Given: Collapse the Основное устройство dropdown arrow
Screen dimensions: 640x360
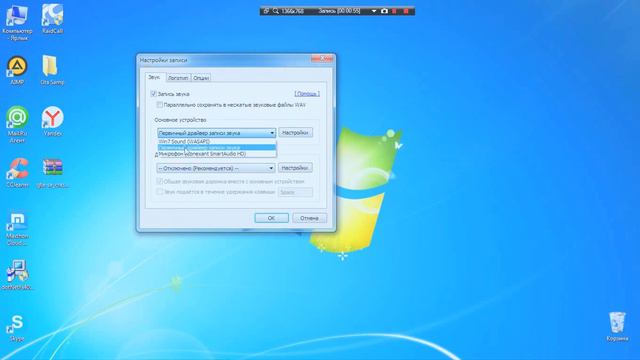Looking at the screenshot, I should click(272, 133).
